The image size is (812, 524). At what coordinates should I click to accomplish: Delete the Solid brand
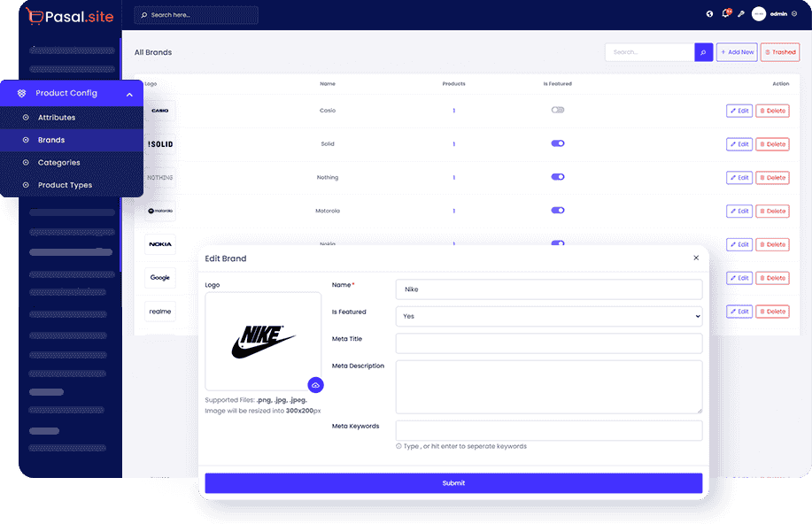point(772,144)
